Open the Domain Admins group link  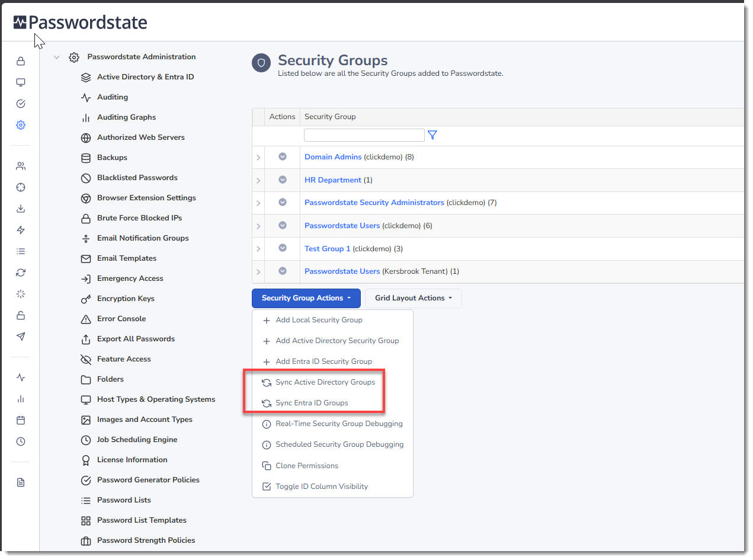tap(333, 157)
